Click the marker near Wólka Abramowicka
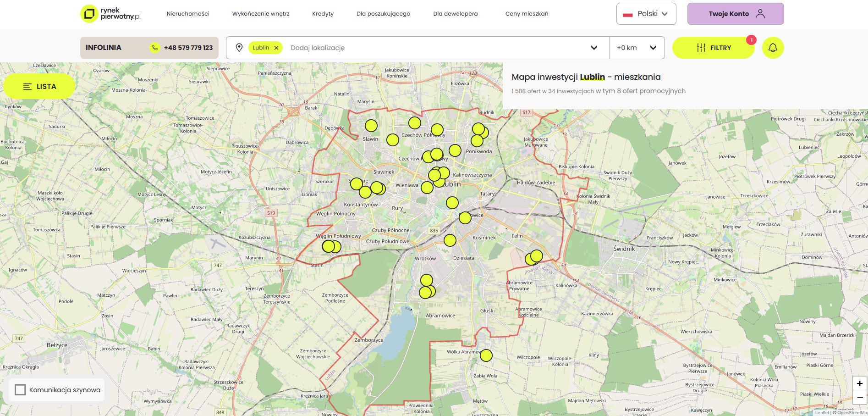Image resolution: width=868 pixels, height=416 pixels. pos(486,355)
